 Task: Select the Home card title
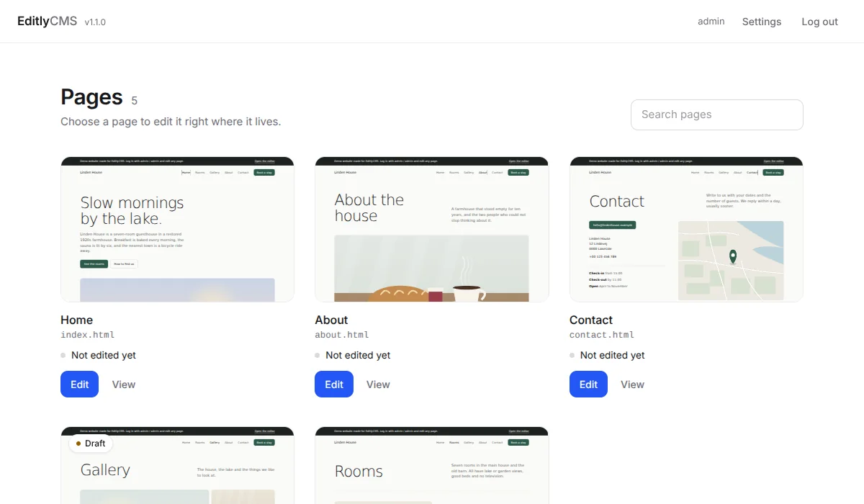click(x=77, y=320)
